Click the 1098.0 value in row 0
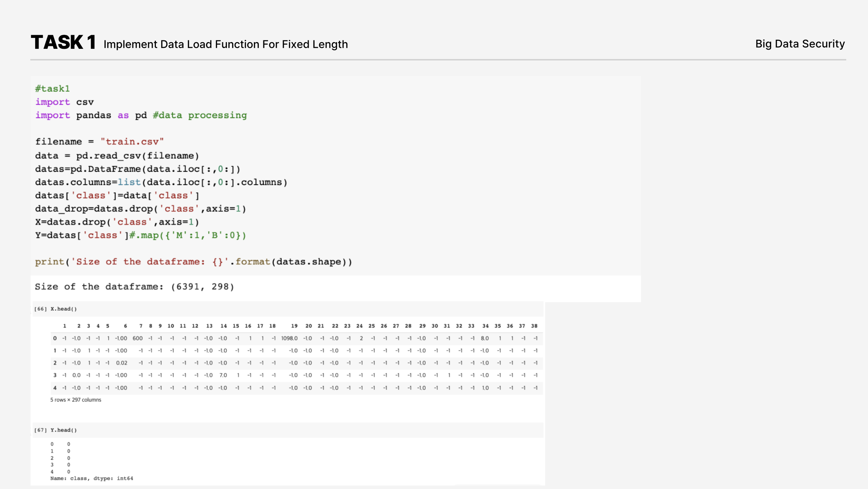The height and width of the screenshot is (489, 868). coord(289,338)
